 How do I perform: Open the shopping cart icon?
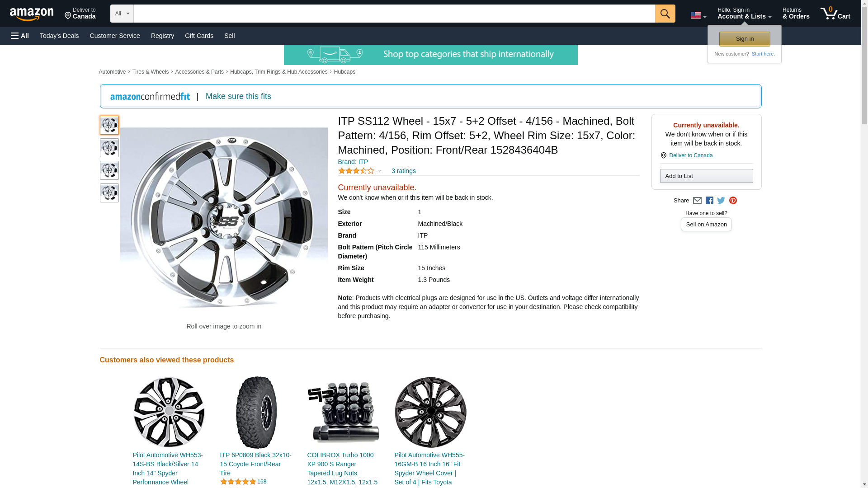(835, 14)
